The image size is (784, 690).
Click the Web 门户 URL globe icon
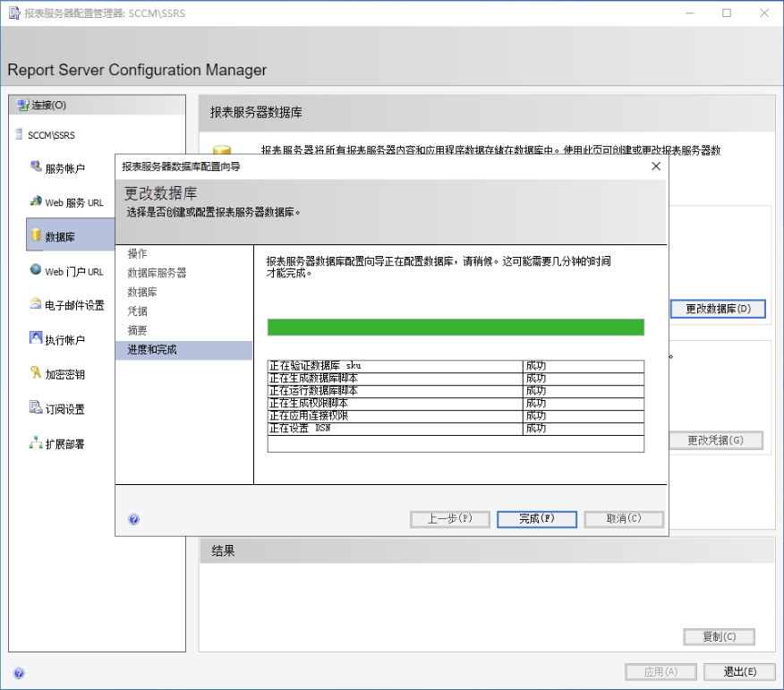click(36, 269)
